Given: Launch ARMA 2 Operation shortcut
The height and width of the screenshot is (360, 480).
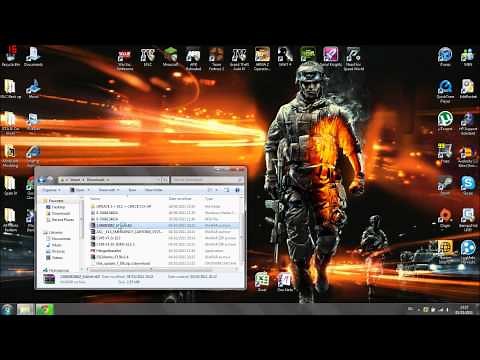Looking at the screenshot, I should pos(262,59).
